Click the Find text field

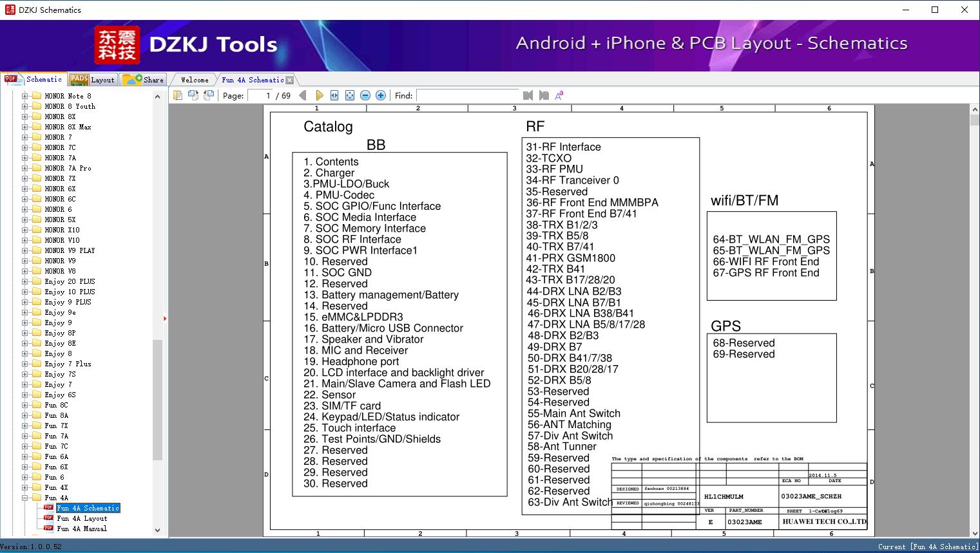pyautogui.click(x=467, y=95)
